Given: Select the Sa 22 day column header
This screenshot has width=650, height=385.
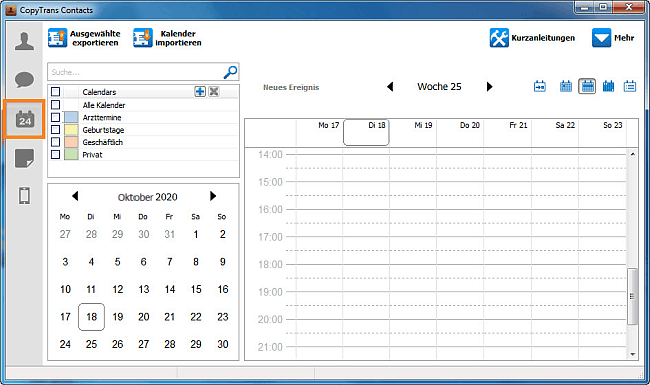Looking at the screenshot, I should [x=555, y=132].
